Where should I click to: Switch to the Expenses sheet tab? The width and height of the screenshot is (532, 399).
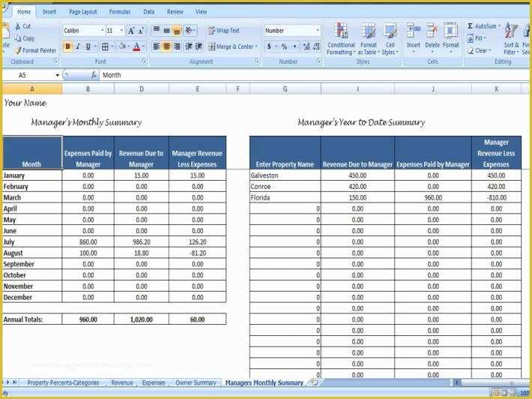pyautogui.click(x=154, y=382)
